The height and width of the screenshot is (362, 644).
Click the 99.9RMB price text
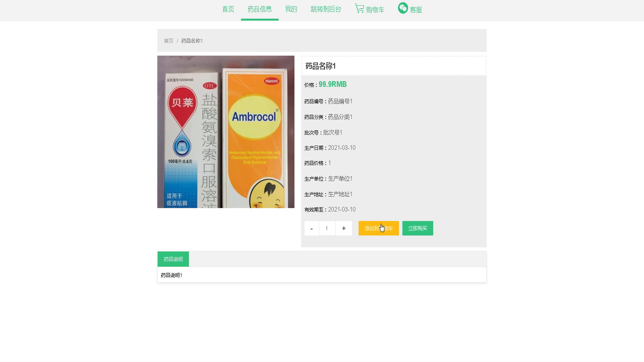(x=332, y=84)
